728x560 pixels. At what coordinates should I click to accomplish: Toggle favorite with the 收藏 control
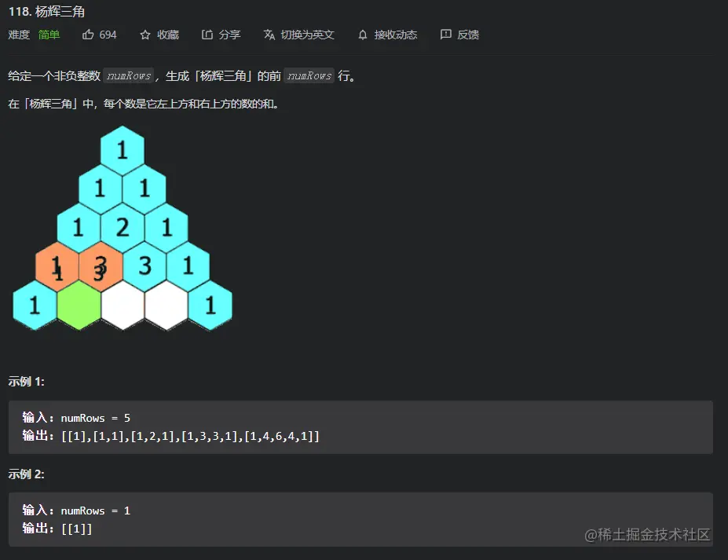point(168,35)
